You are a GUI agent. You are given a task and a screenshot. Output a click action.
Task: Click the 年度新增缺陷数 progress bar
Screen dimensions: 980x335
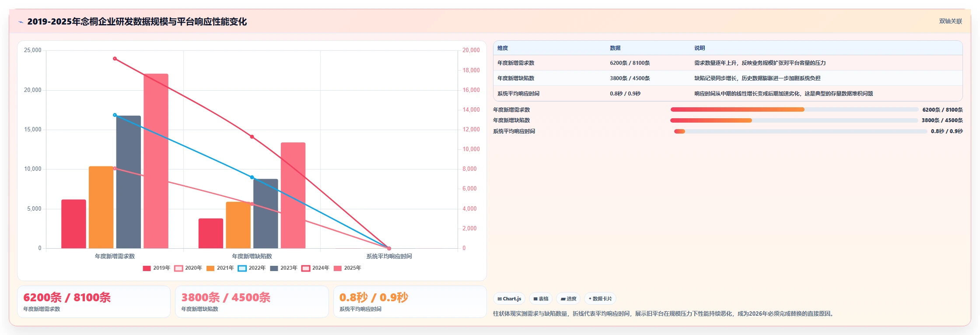click(x=794, y=120)
